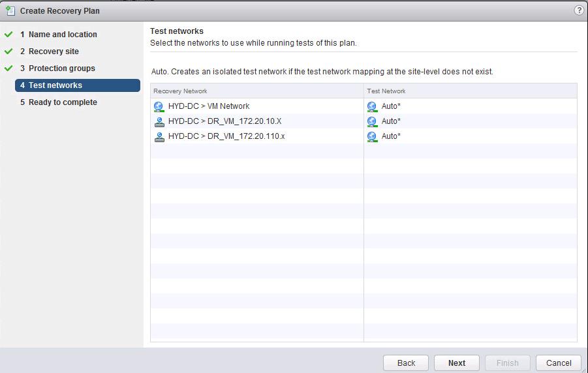Click the Auto* icon for VM Network
588x373 pixels.
372,106
